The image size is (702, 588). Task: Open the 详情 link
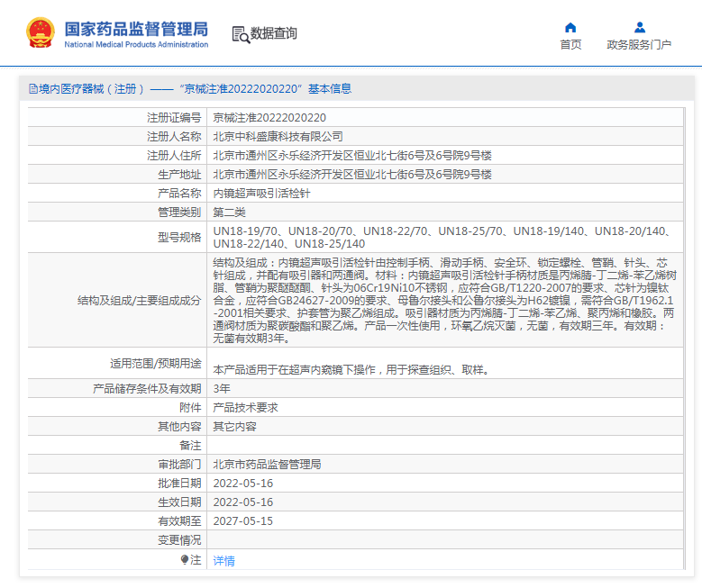223,560
